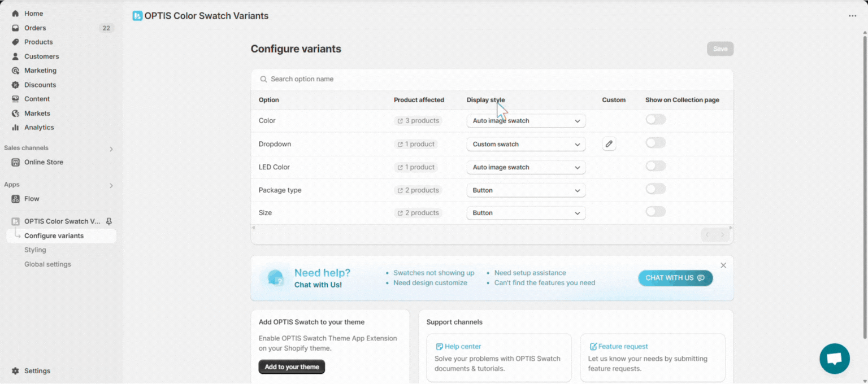Open the Global settings menu item
Screen dimensions: 868x384
tap(47, 264)
